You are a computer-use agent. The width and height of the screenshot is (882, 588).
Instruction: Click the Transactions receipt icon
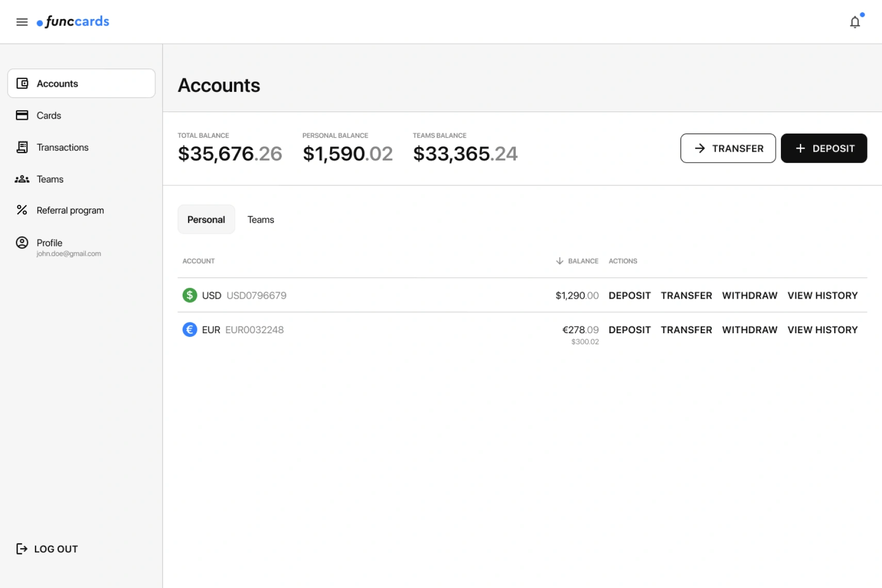tap(22, 148)
